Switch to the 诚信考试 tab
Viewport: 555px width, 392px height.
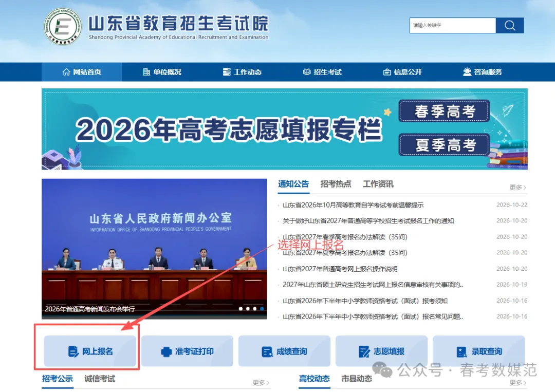[100, 379]
